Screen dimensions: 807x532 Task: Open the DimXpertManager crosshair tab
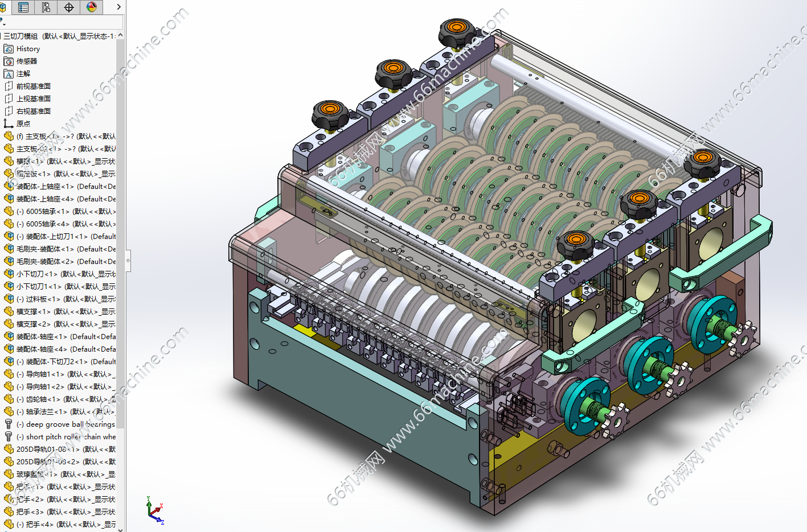69,7
